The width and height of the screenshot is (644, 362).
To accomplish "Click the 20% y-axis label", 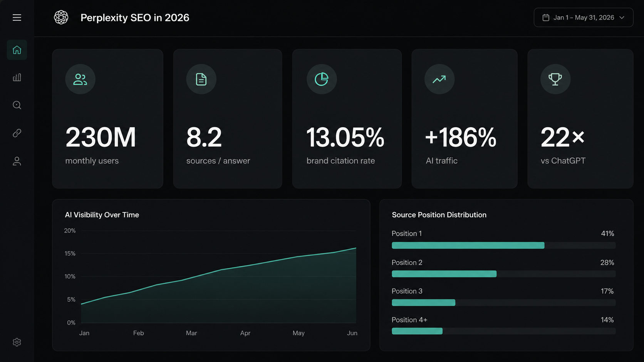I will [x=70, y=231].
